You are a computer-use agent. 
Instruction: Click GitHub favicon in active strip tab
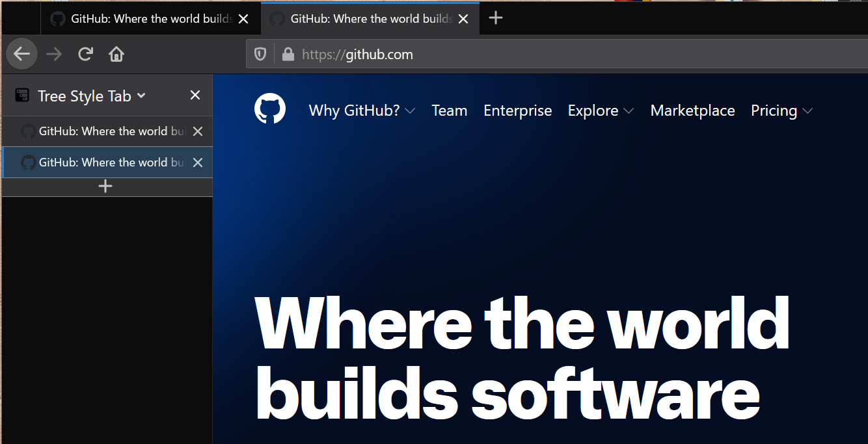click(x=277, y=19)
